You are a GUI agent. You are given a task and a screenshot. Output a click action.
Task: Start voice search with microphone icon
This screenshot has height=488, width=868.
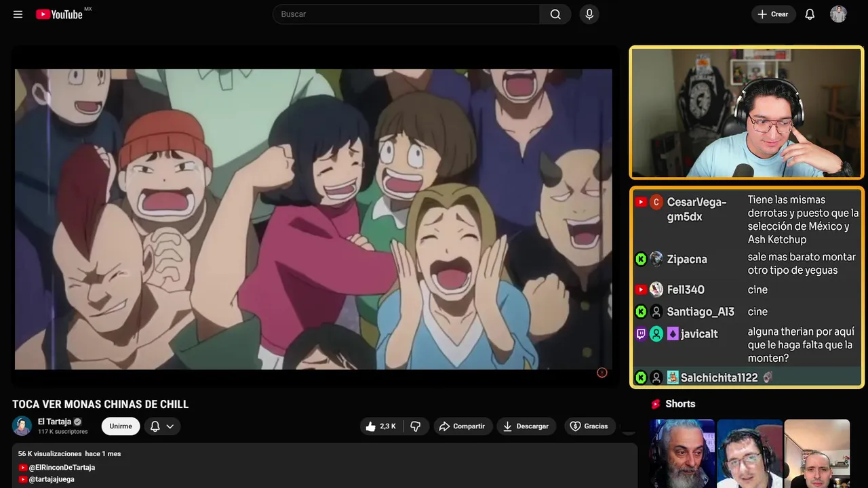click(x=589, y=14)
